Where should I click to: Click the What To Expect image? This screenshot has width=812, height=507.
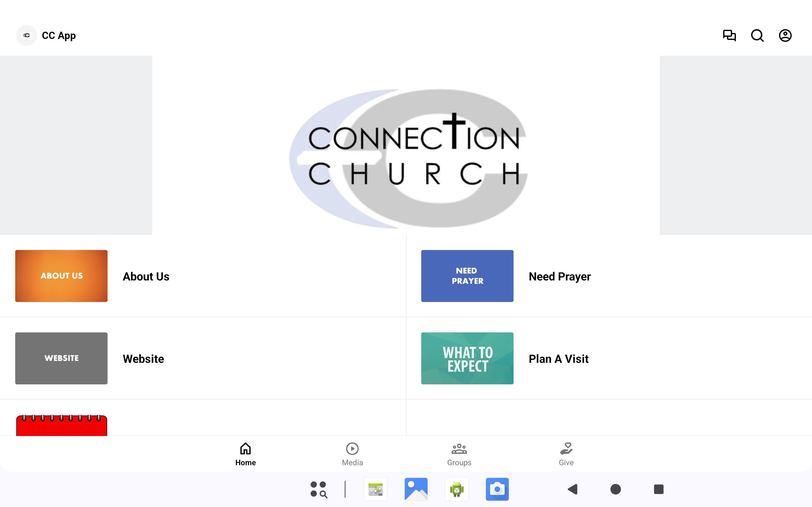(467, 358)
